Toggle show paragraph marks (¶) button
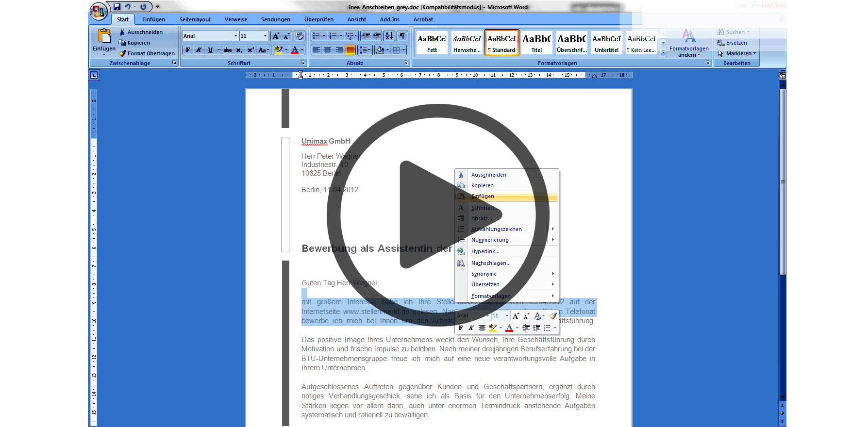Image resolution: width=868 pixels, height=427 pixels. (402, 36)
